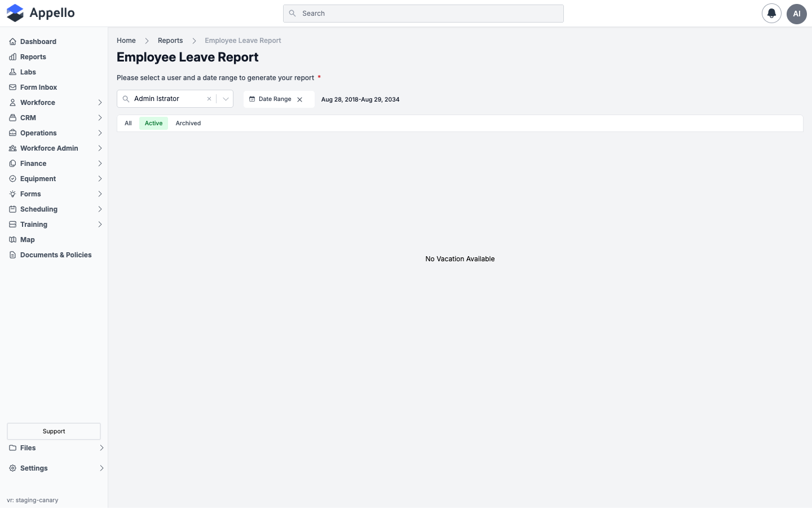
Task: Expand the CRM submenu chevron
Action: pyautogui.click(x=100, y=118)
